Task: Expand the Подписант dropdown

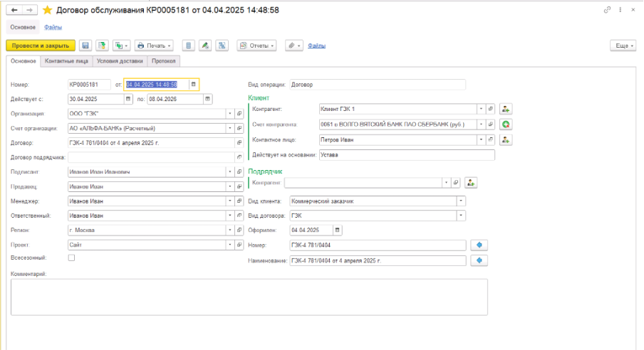Action: [x=230, y=172]
